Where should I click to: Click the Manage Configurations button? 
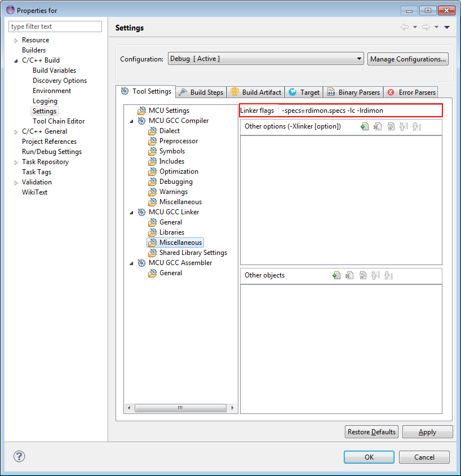coord(408,59)
